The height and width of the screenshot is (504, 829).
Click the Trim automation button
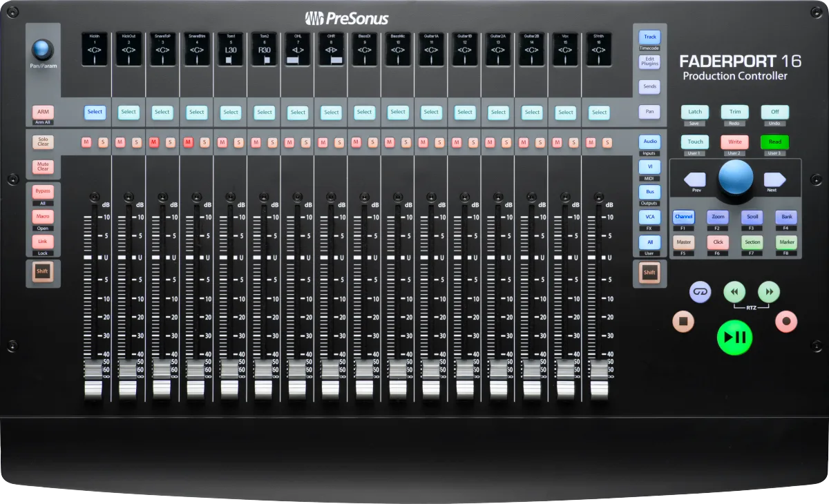pos(734,112)
